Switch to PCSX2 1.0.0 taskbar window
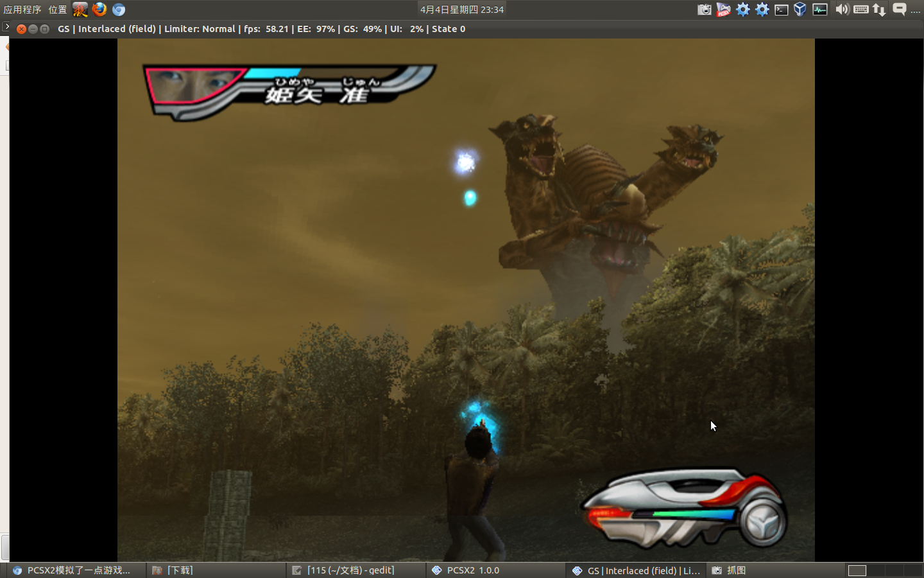 (x=496, y=570)
